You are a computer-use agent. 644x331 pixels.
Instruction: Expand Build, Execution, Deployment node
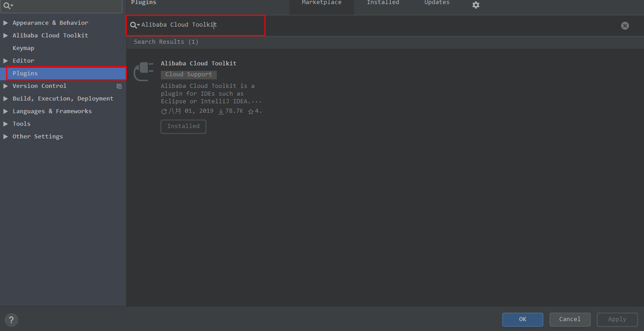[x=5, y=99]
